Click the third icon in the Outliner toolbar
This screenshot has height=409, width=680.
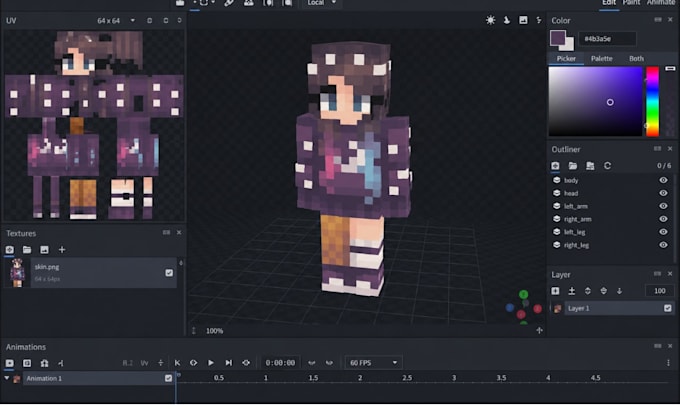[x=590, y=166]
